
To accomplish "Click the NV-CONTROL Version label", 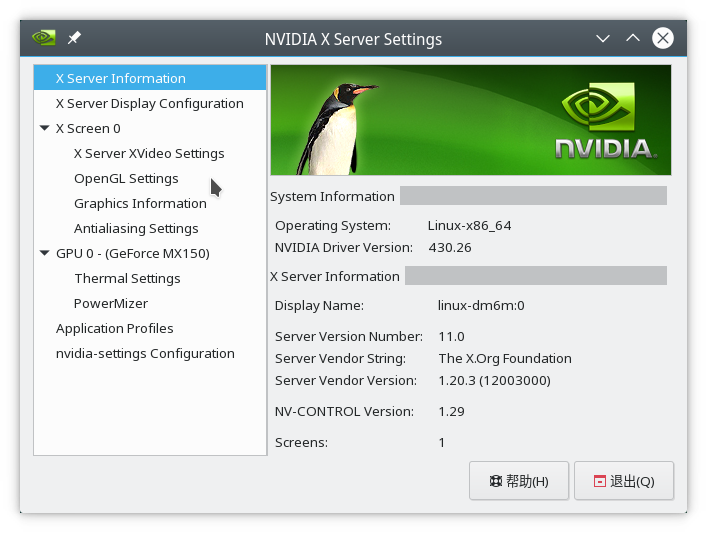I will (x=344, y=411).
